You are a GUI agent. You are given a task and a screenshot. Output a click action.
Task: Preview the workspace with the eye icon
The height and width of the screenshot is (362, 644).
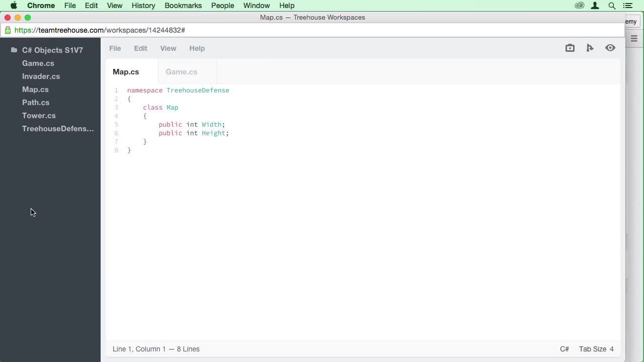(610, 48)
